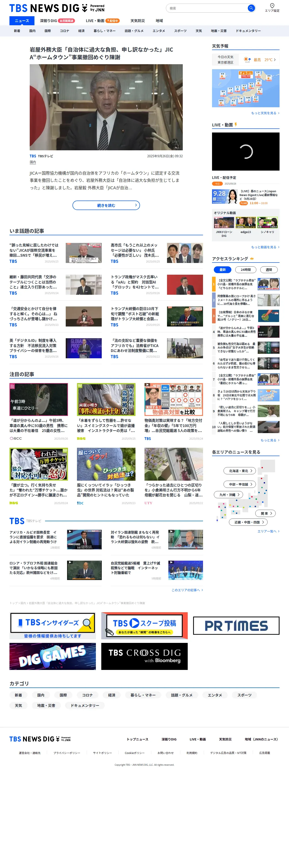Viewport: 289px width, 868px height.
Task: Open トランプ政権がマスク氏率いる xAI article
Action: tap(157, 285)
